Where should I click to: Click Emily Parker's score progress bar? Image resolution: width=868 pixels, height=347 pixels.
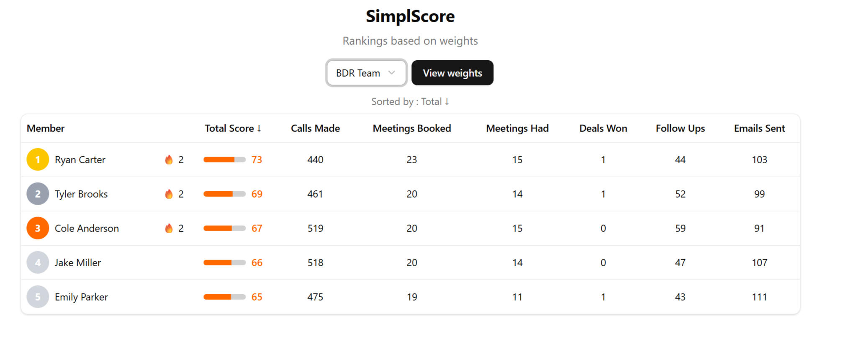[x=224, y=297]
